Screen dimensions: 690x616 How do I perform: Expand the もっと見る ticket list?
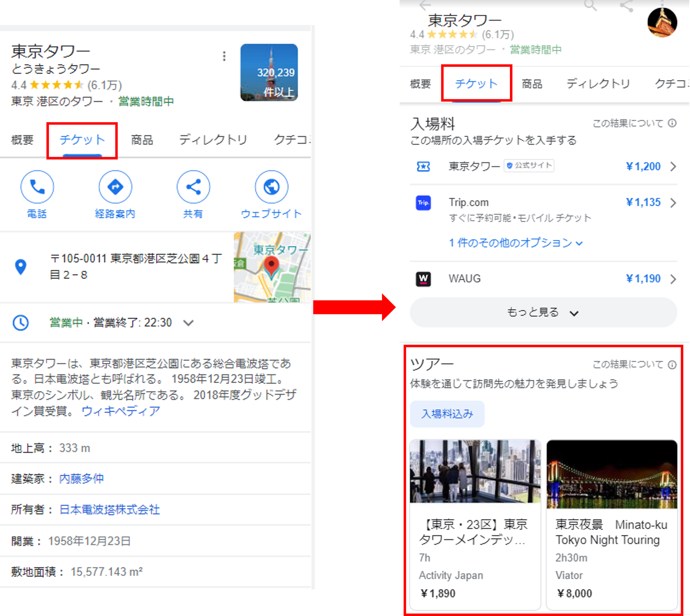tap(543, 312)
